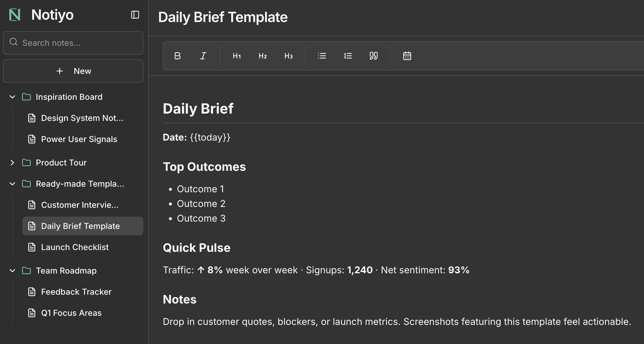Click the Notiyo logo icon
Viewport: 644px width, 344px height.
click(x=15, y=15)
